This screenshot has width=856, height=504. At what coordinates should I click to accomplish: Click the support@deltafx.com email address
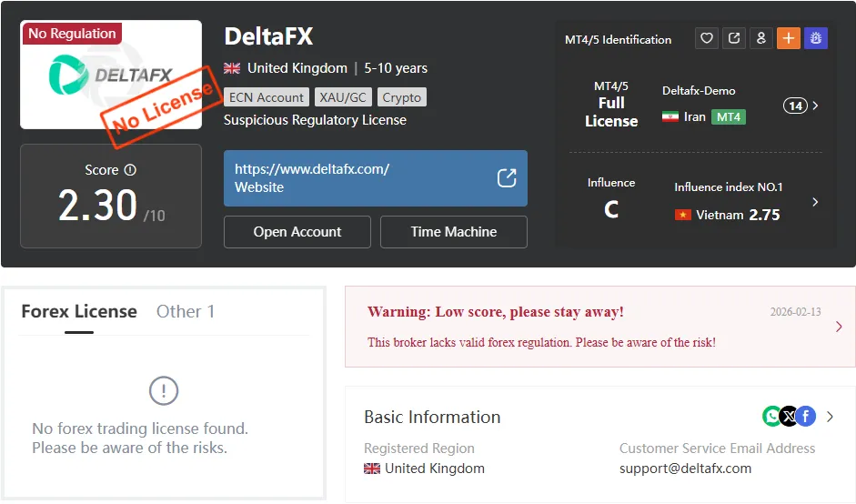click(685, 469)
